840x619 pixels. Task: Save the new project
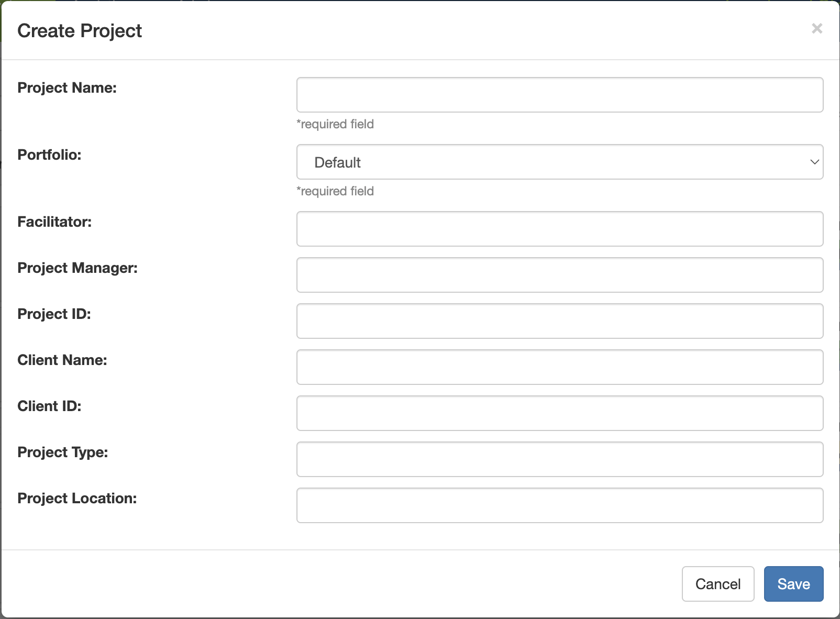pyautogui.click(x=793, y=584)
